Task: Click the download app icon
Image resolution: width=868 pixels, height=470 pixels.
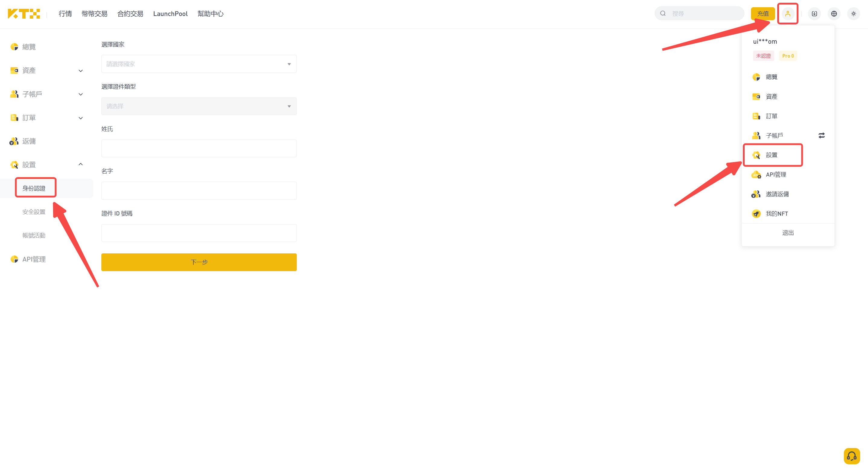Action: (814, 14)
